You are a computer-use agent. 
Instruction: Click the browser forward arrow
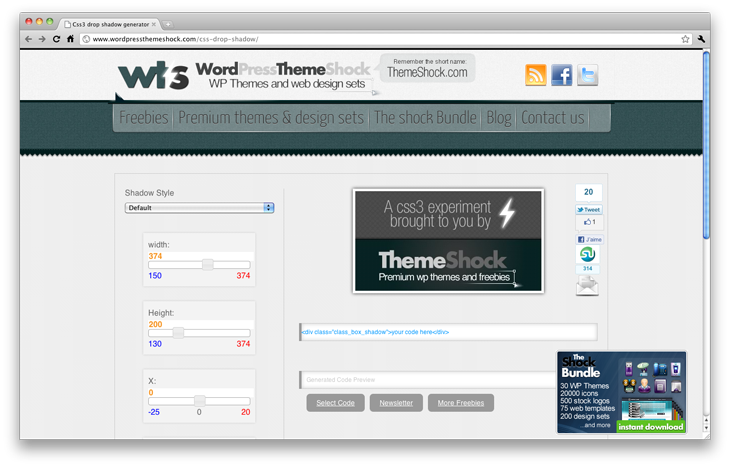click(x=42, y=39)
